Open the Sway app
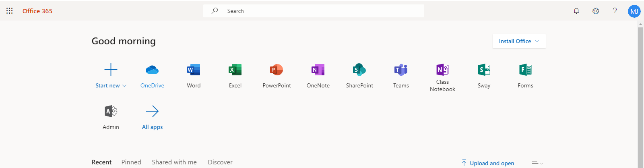This screenshot has width=644, height=168. 484,75
